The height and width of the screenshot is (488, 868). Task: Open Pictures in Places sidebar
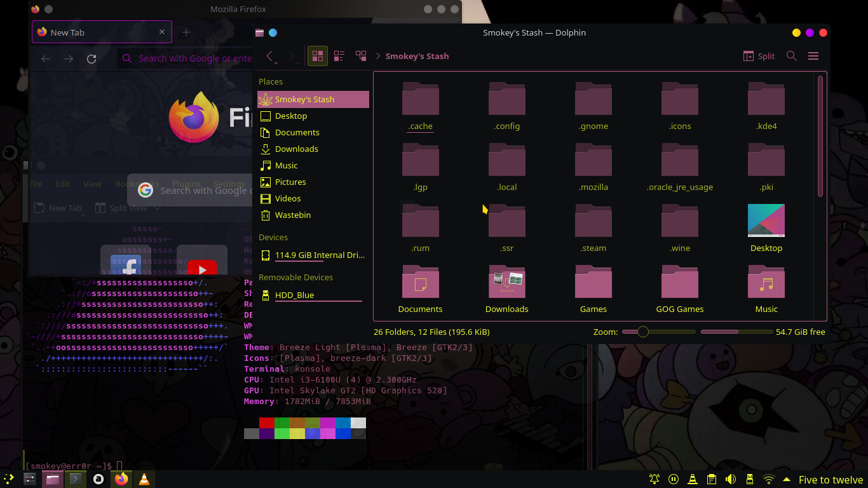(313, 182)
